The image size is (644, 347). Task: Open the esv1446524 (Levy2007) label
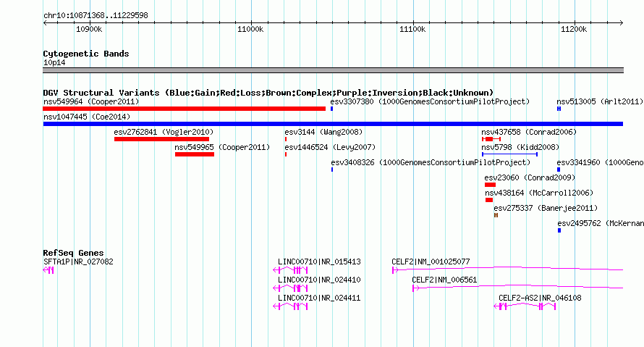(x=330, y=147)
